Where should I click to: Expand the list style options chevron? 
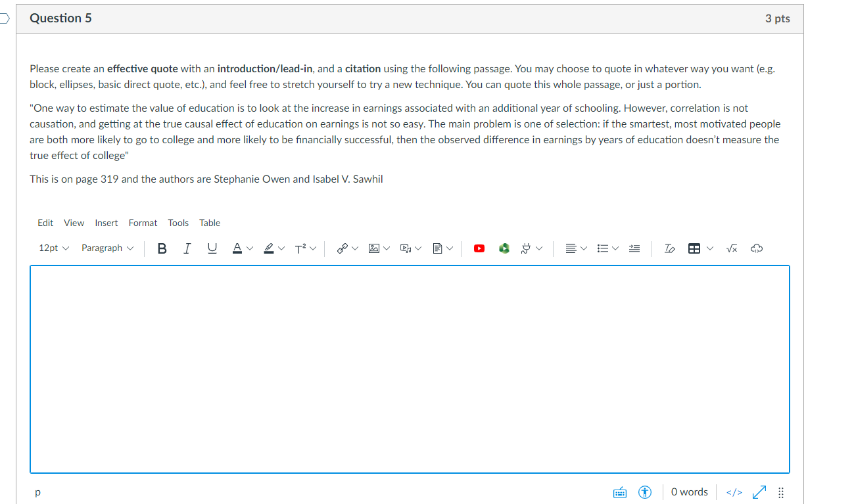[x=615, y=248]
